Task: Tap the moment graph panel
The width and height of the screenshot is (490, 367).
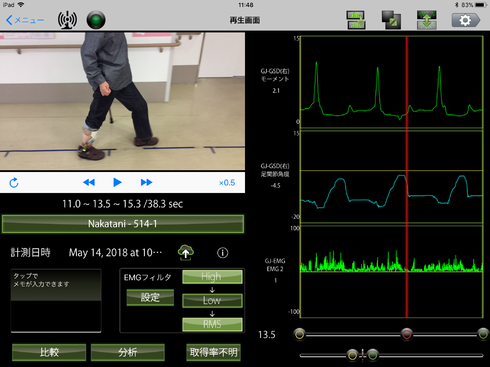Action: [391, 82]
